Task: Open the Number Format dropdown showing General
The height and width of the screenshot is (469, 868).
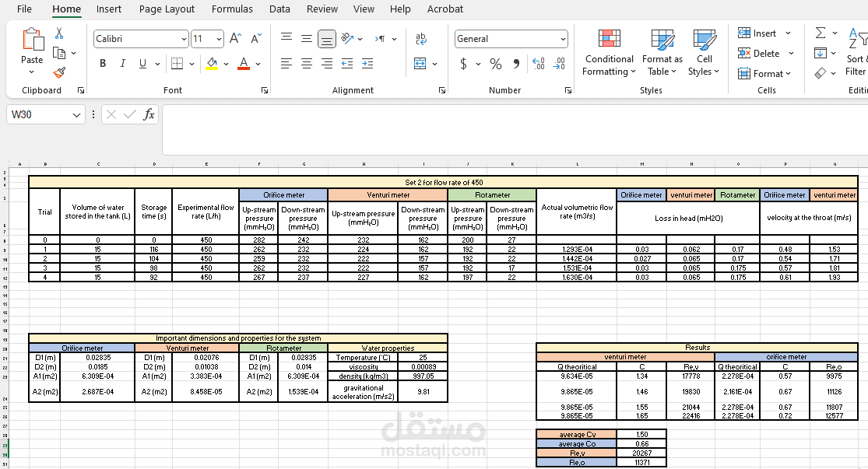Action: (x=511, y=38)
